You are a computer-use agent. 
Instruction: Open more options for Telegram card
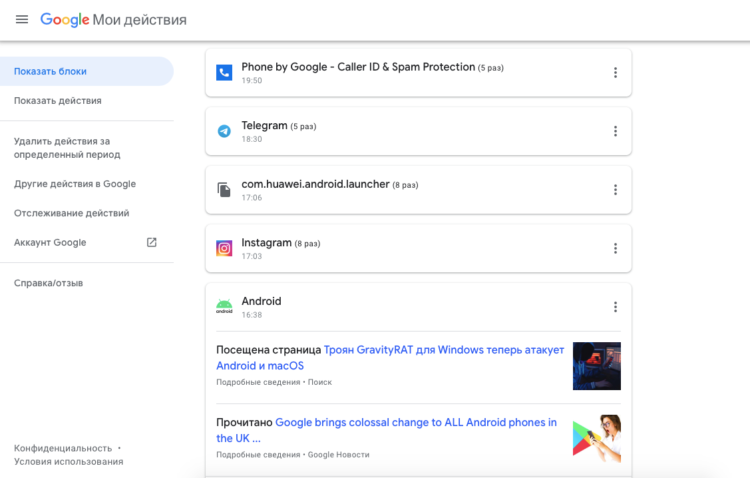(615, 131)
